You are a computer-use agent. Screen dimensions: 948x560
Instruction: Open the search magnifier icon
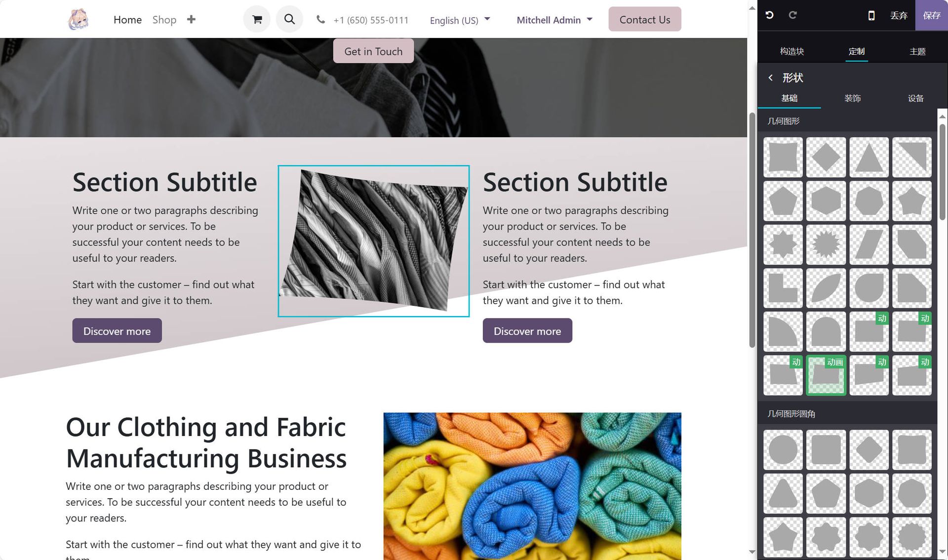[x=289, y=19]
